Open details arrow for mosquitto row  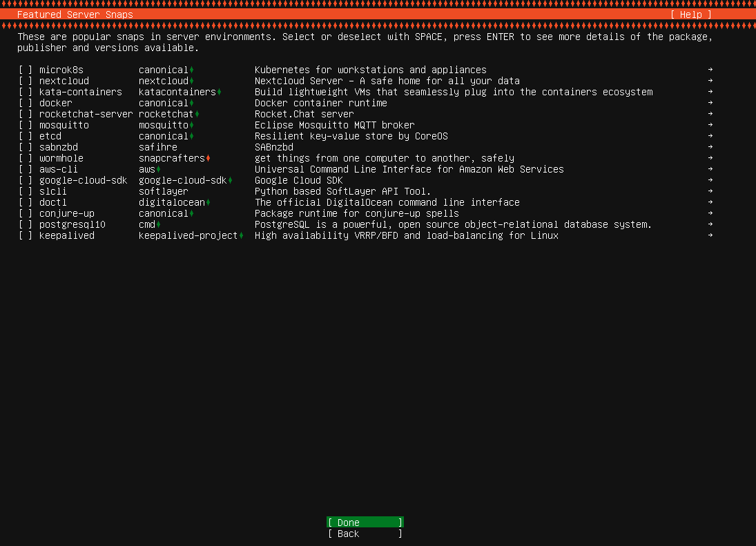710,125
